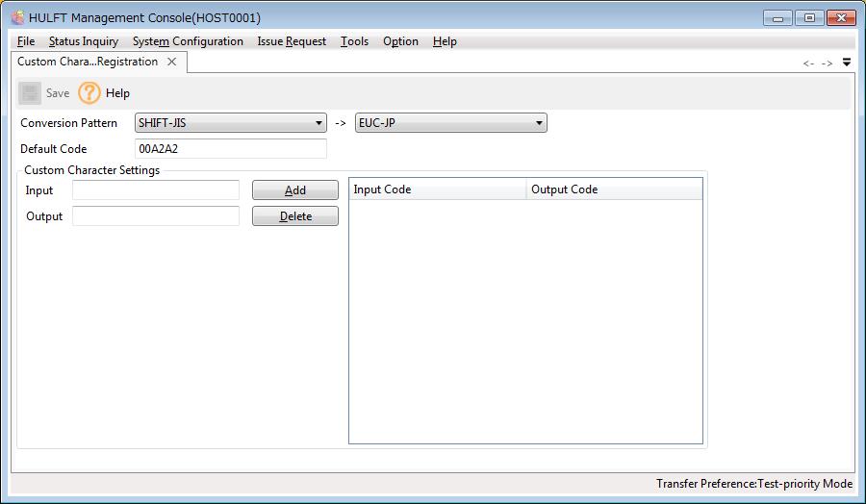This screenshot has height=504, width=866.
Task: Focus the Default Code field
Action: [x=230, y=148]
